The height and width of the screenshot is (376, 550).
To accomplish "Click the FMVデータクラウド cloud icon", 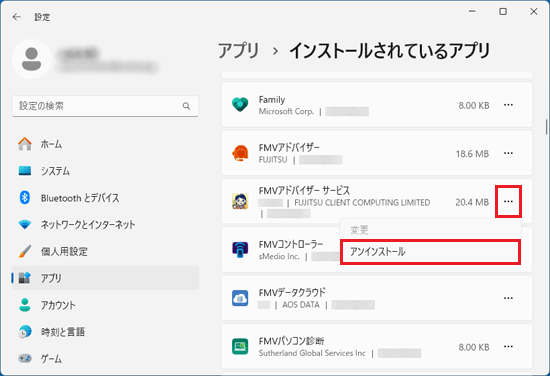I will (x=240, y=298).
